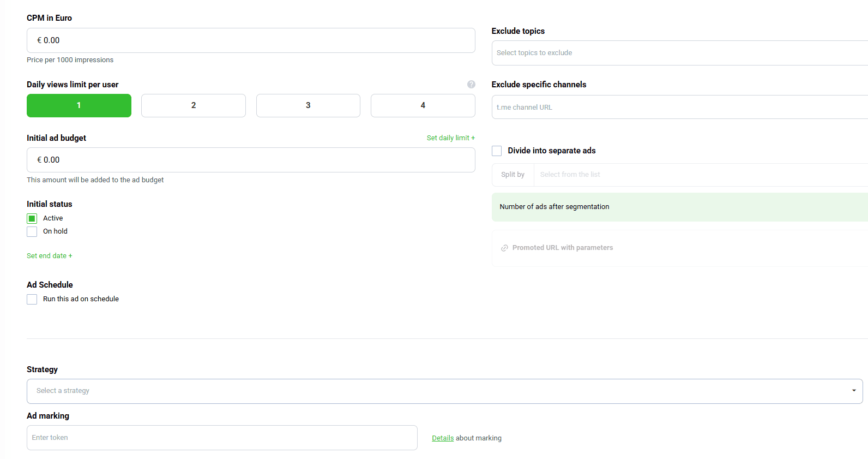
Task: Open the Select a strategy dropdown
Action: [x=436, y=391]
